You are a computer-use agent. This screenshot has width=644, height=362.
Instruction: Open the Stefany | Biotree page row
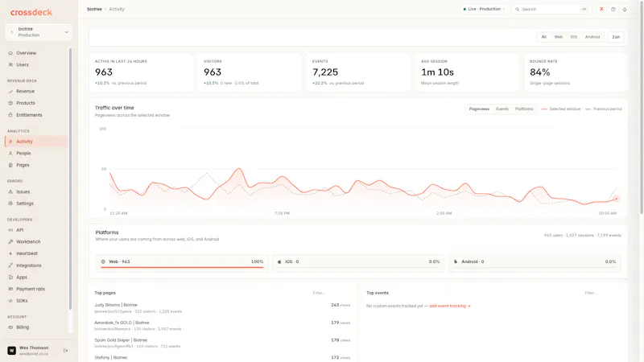tap(222, 358)
